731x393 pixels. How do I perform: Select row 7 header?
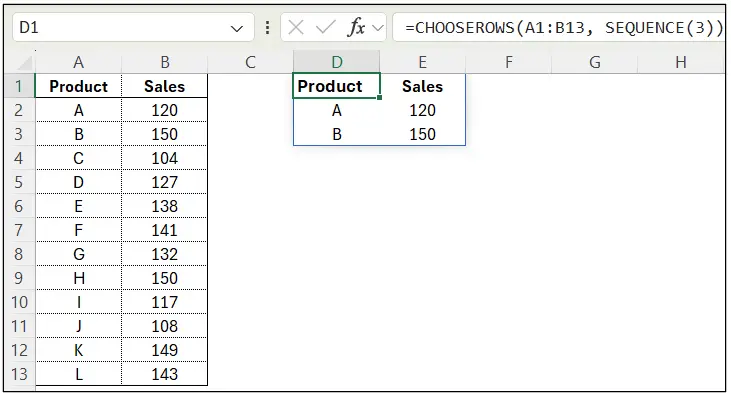(x=19, y=230)
